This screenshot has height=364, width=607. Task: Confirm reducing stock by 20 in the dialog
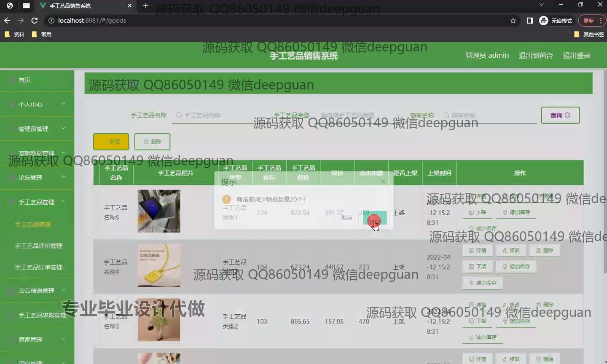click(x=374, y=218)
